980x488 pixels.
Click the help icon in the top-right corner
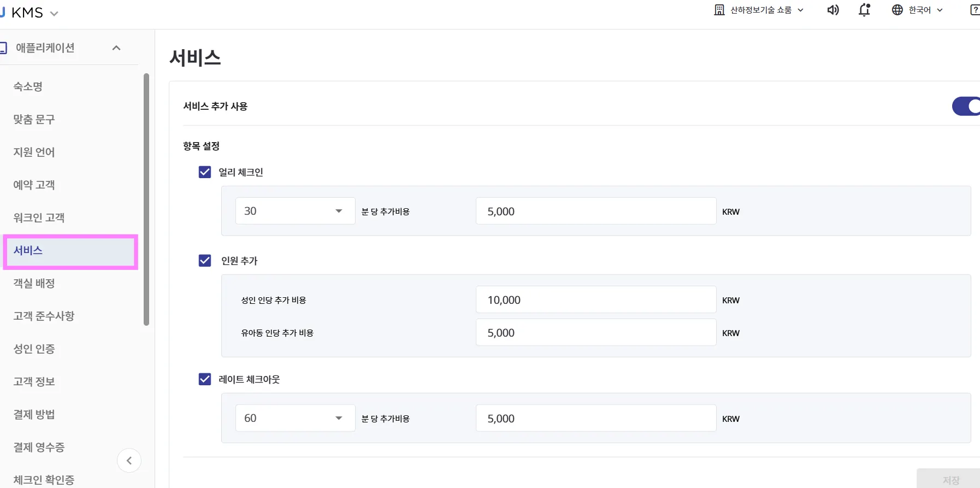pyautogui.click(x=975, y=10)
